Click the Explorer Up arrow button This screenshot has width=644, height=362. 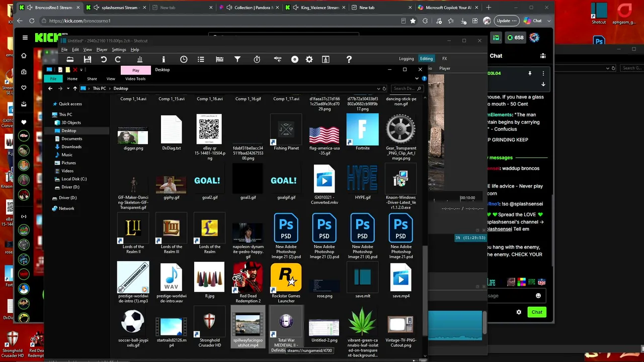point(75,88)
